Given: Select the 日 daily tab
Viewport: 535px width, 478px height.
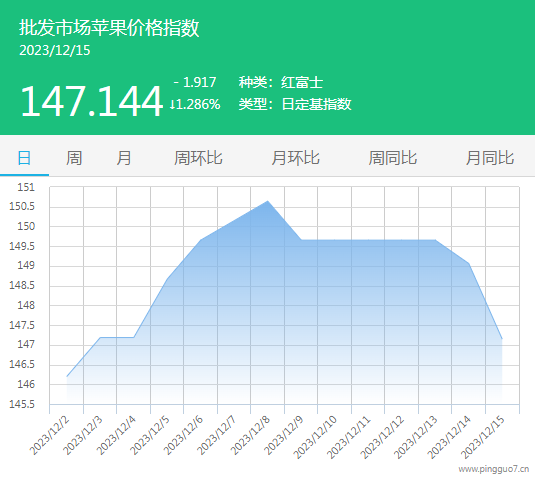Looking at the screenshot, I should coord(24,158).
